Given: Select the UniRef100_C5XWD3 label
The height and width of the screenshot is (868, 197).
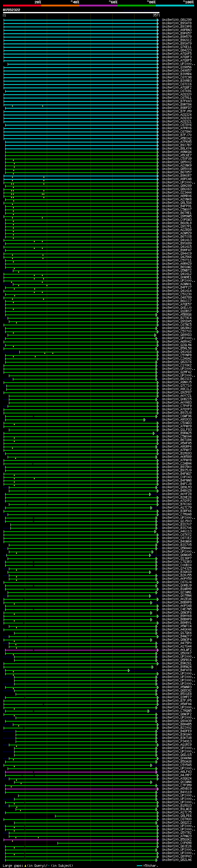Looking at the screenshot, I should pos(177,423).
